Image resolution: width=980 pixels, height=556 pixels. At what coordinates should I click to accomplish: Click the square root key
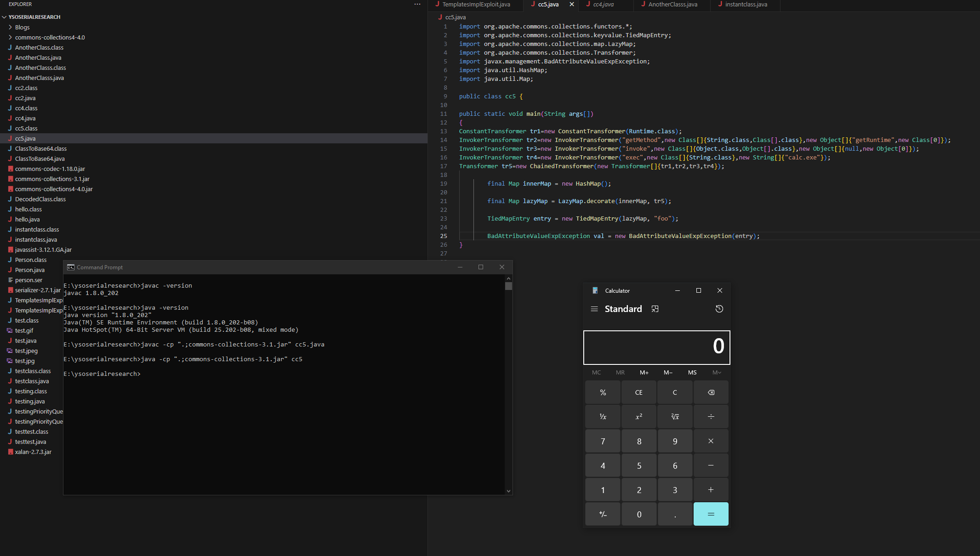(x=675, y=417)
